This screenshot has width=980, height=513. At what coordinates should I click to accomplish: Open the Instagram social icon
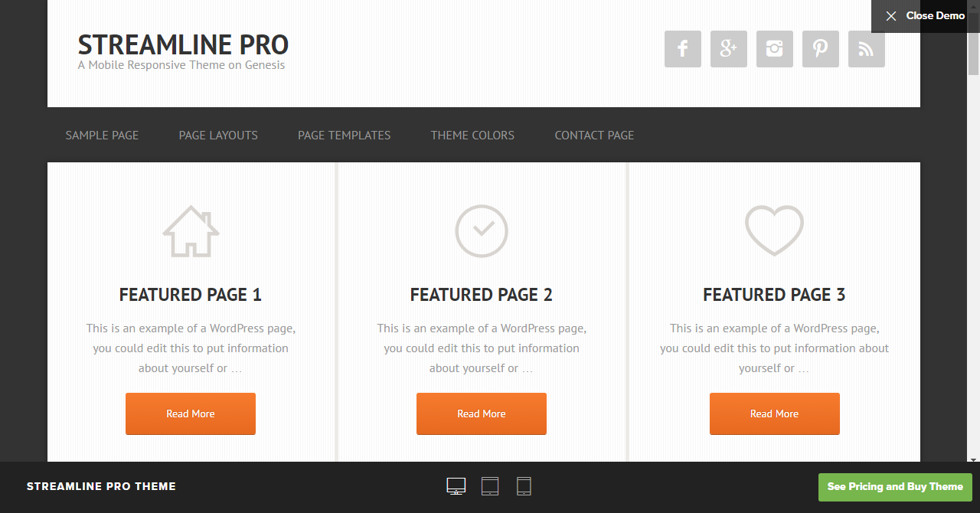click(775, 49)
